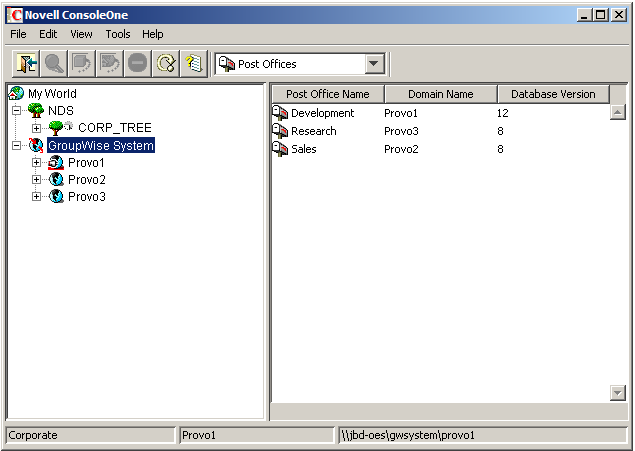Sort by Post Office Name column header
This screenshot has width=635, height=451.
pos(328,94)
